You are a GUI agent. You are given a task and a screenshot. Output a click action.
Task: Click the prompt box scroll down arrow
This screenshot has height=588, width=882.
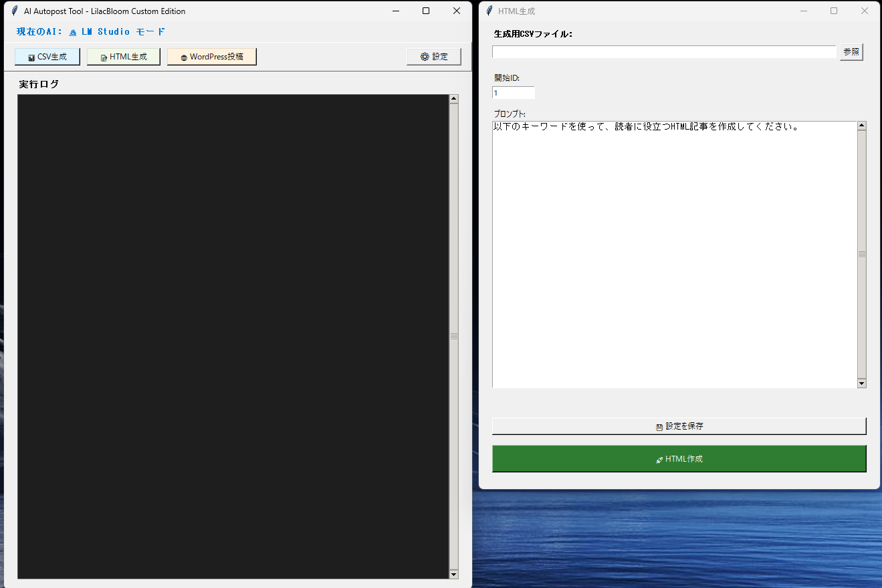pyautogui.click(x=861, y=383)
